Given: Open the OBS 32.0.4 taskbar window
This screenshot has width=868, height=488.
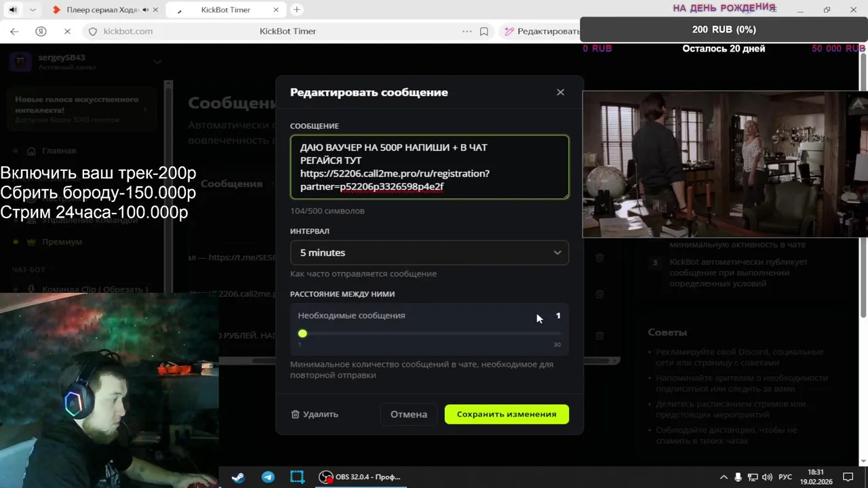Looking at the screenshot, I should pos(361,477).
